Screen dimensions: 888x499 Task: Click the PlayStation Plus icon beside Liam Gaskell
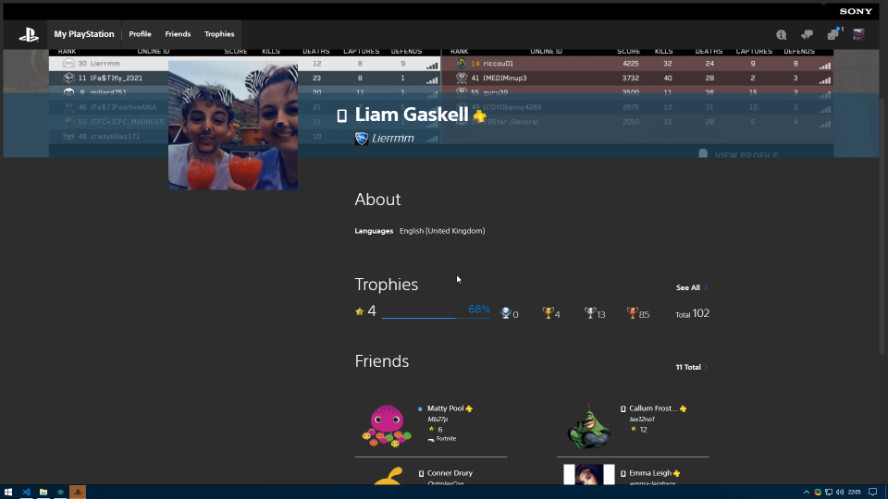[x=480, y=116]
